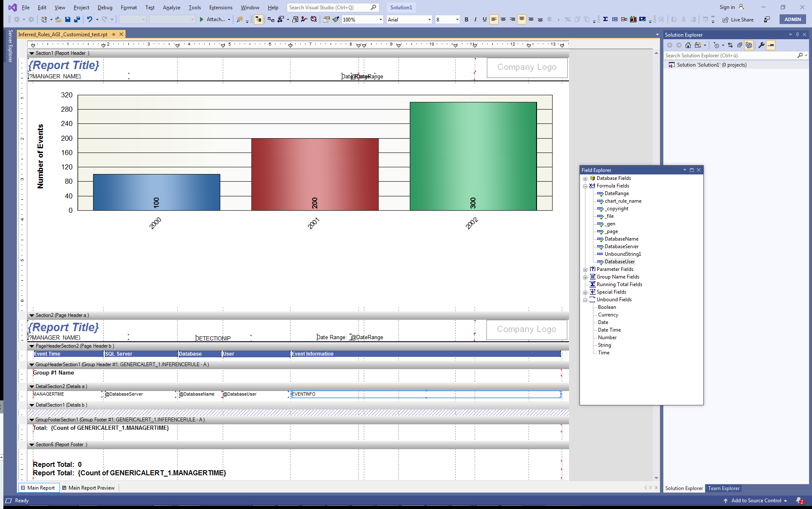The width and height of the screenshot is (812, 509).
Task: Click the Solution Explorer Home icon
Action: [x=688, y=45]
